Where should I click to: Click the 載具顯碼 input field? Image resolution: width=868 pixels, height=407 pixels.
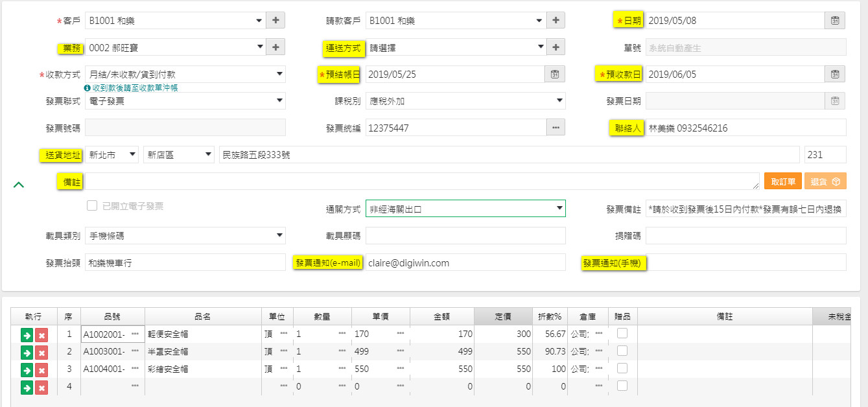point(465,235)
